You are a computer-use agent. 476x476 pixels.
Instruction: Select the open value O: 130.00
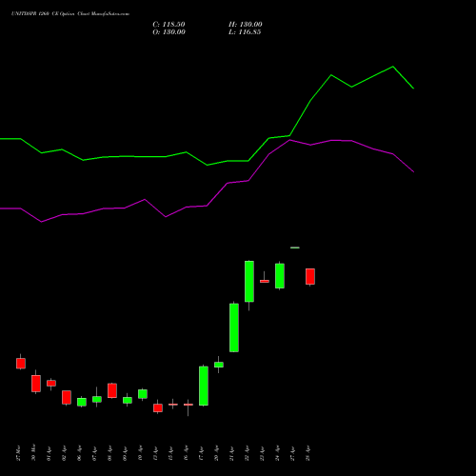click(169, 32)
